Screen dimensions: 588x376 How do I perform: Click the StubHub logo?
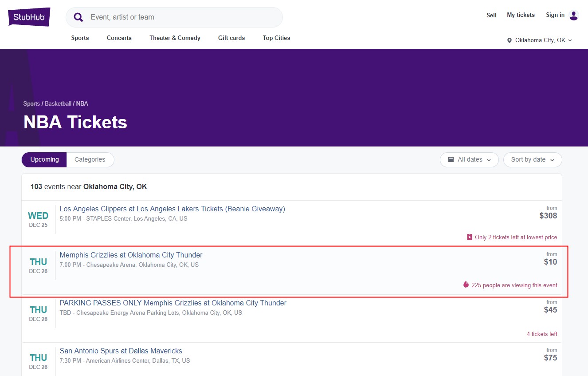pos(29,17)
